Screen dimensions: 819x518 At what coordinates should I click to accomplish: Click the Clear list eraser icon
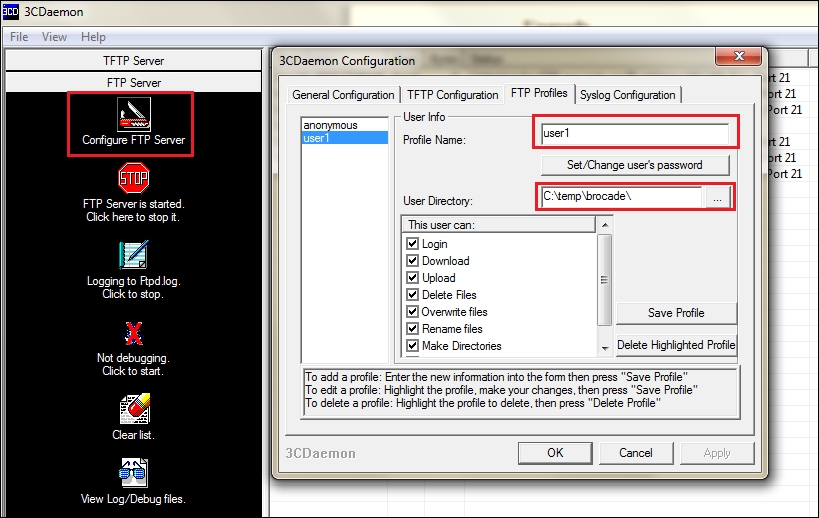coord(135,409)
